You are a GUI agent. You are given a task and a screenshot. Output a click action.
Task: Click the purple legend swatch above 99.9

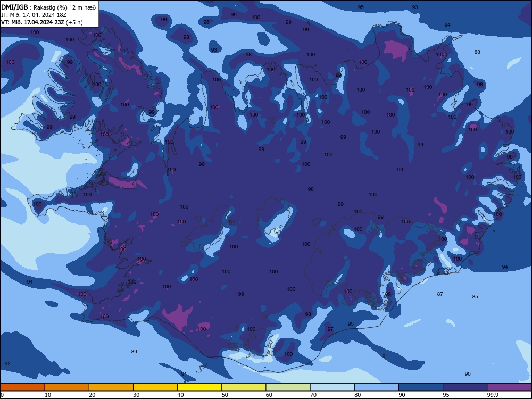click(509, 387)
